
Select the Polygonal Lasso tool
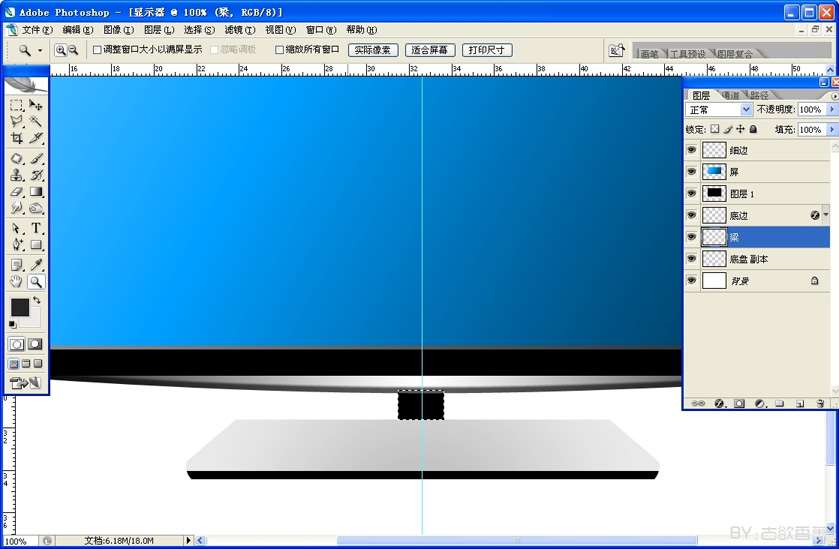coord(17,121)
